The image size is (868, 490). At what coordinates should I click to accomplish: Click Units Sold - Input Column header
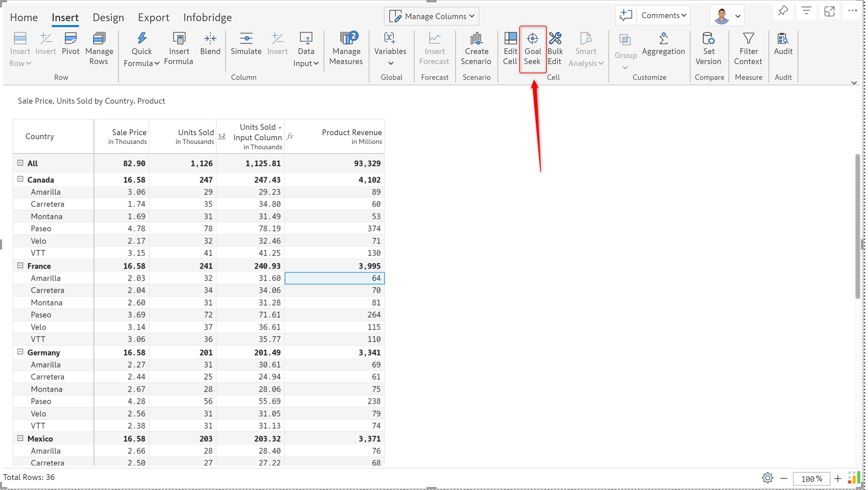[x=250, y=137]
